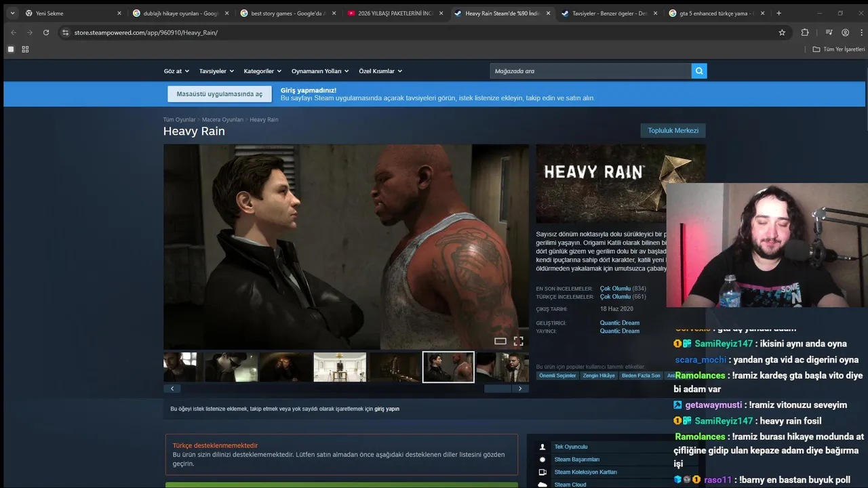Open developer Quantic Dream link next to Geliştirici

coord(619,323)
